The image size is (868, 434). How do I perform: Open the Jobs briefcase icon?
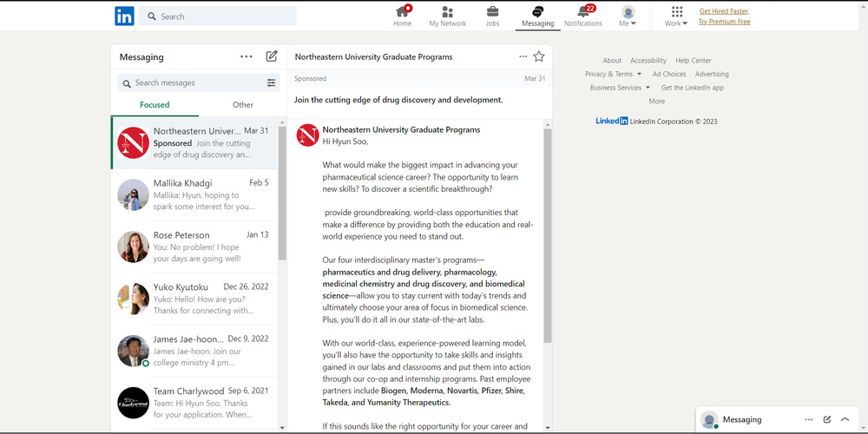click(x=492, y=16)
